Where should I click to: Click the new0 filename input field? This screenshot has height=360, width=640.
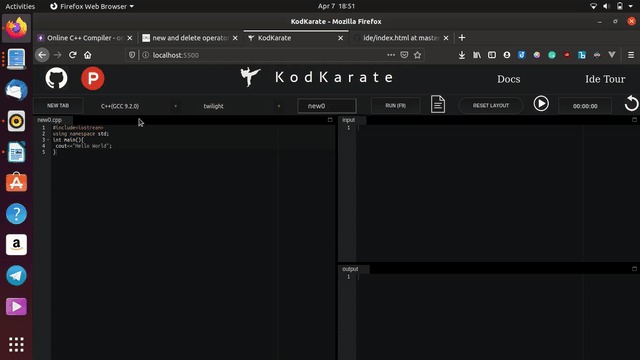point(327,106)
